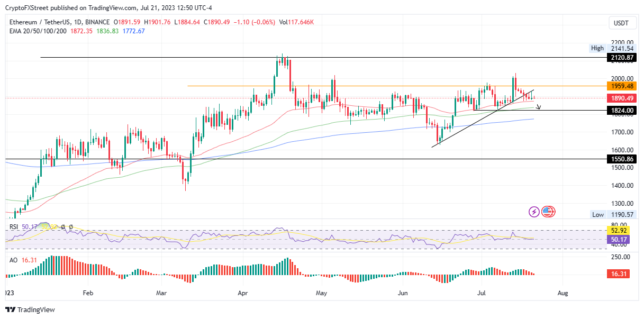Select the orange 1959.48 price level label
The height and width of the screenshot is (319, 644).
(618, 86)
